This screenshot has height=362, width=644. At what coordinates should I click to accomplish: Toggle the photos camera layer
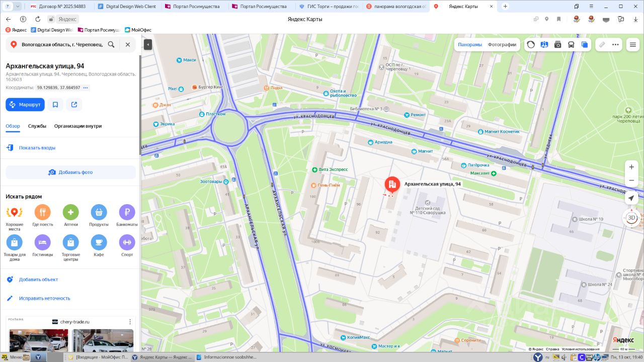coord(558,44)
